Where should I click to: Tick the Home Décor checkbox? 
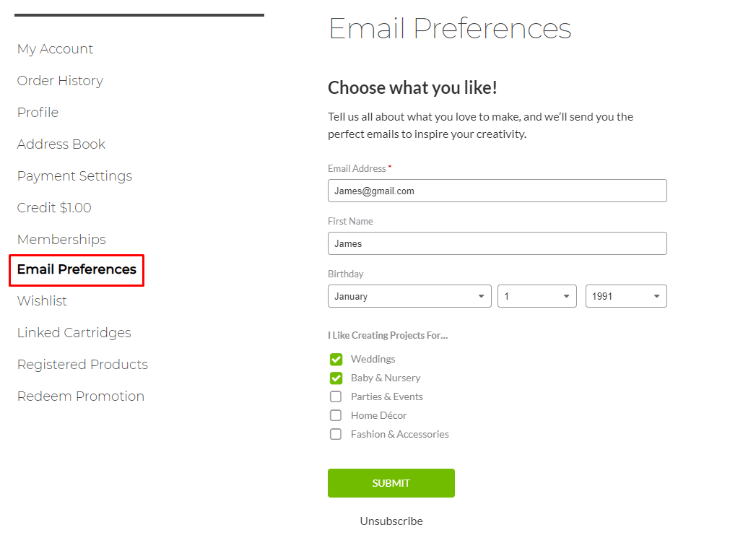[336, 415]
